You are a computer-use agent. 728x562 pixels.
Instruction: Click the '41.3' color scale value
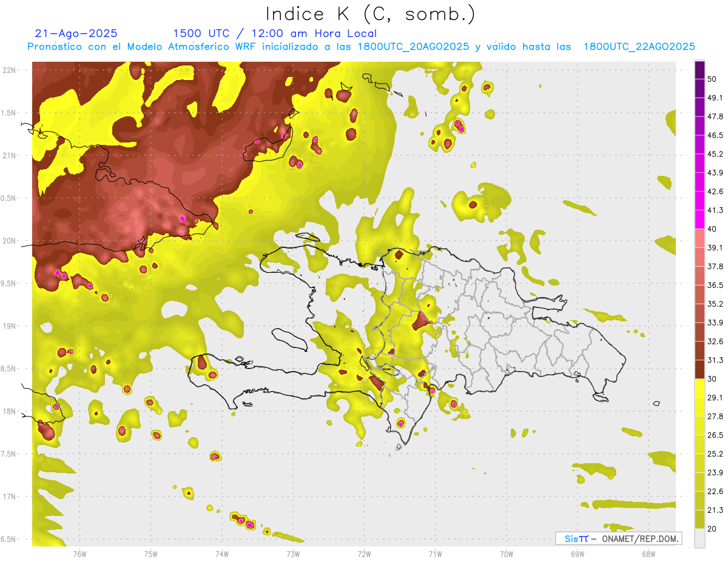[x=715, y=210]
